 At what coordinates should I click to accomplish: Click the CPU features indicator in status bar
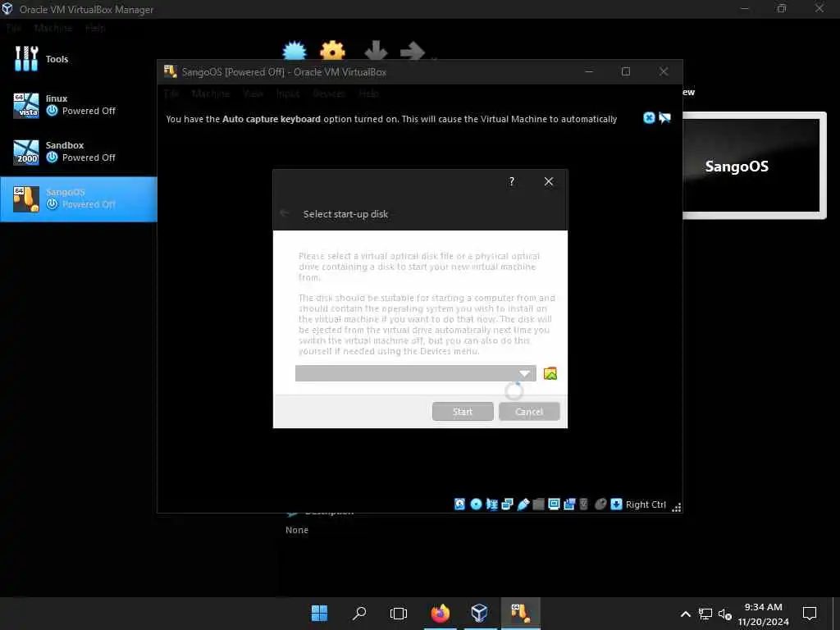click(x=584, y=504)
